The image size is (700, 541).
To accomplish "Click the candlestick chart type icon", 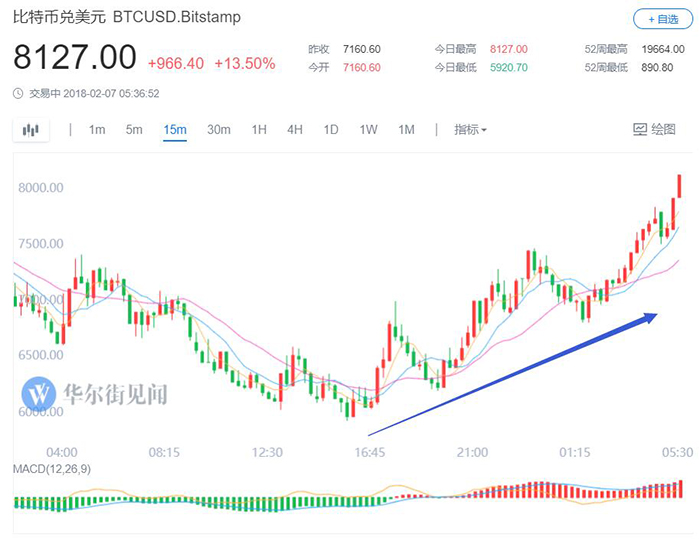I will pos(31,130).
